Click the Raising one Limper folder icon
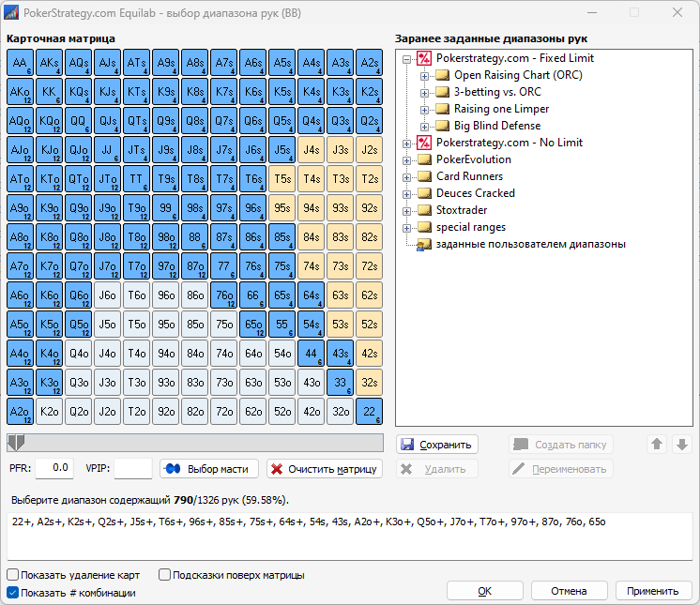 coord(442,109)
